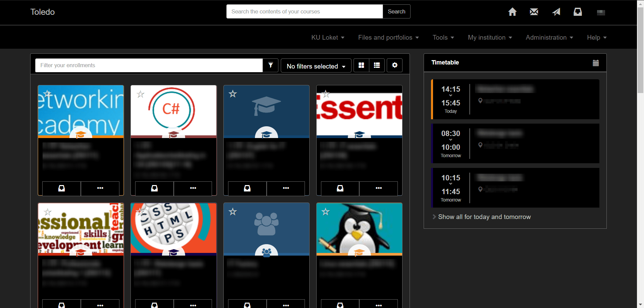Click the Search button
The width and height of the screenshot is (644, 308).
point(396,11)
